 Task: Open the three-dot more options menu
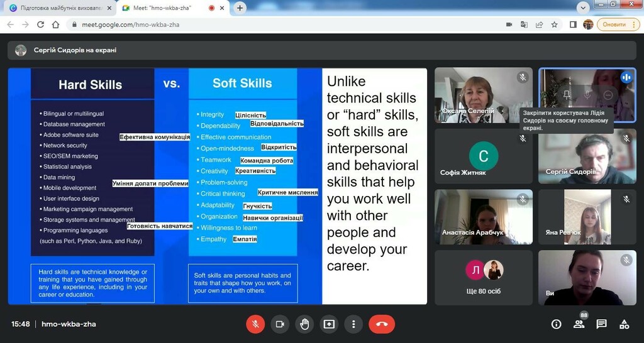point(353,324)
